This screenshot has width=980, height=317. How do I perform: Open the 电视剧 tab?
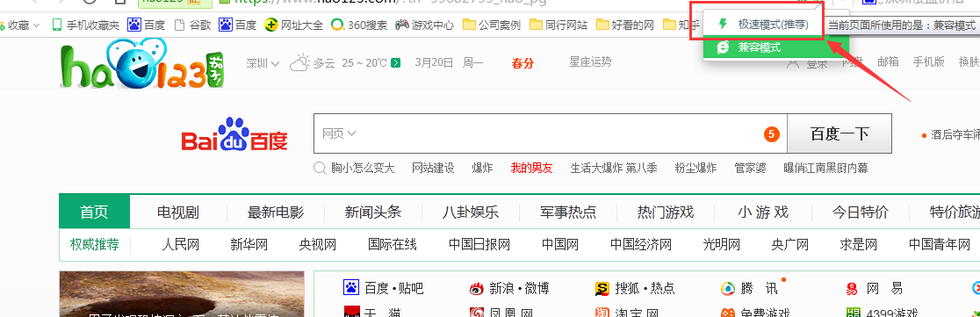178,212
